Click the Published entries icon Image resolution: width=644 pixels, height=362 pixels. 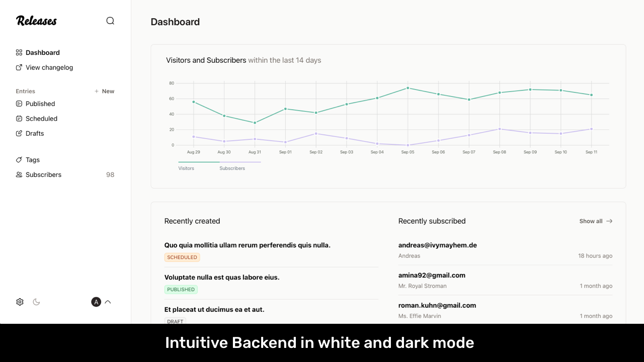click(x=19, y=104)
